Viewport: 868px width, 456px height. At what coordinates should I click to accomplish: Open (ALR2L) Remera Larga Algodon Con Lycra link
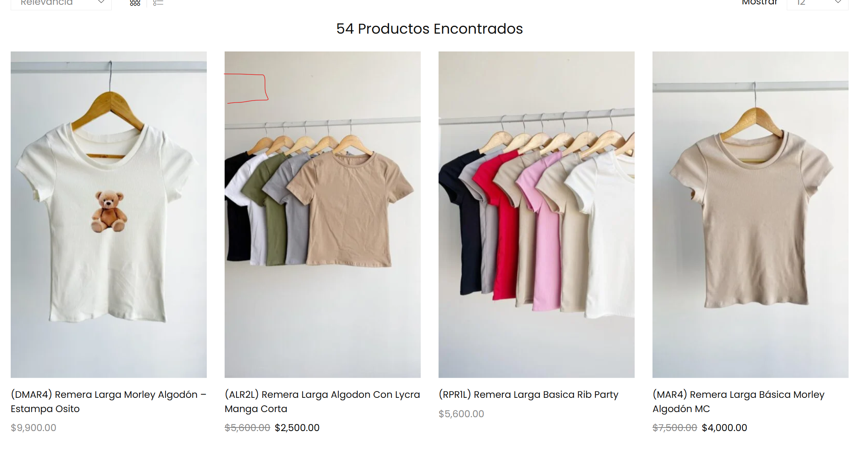322,401
